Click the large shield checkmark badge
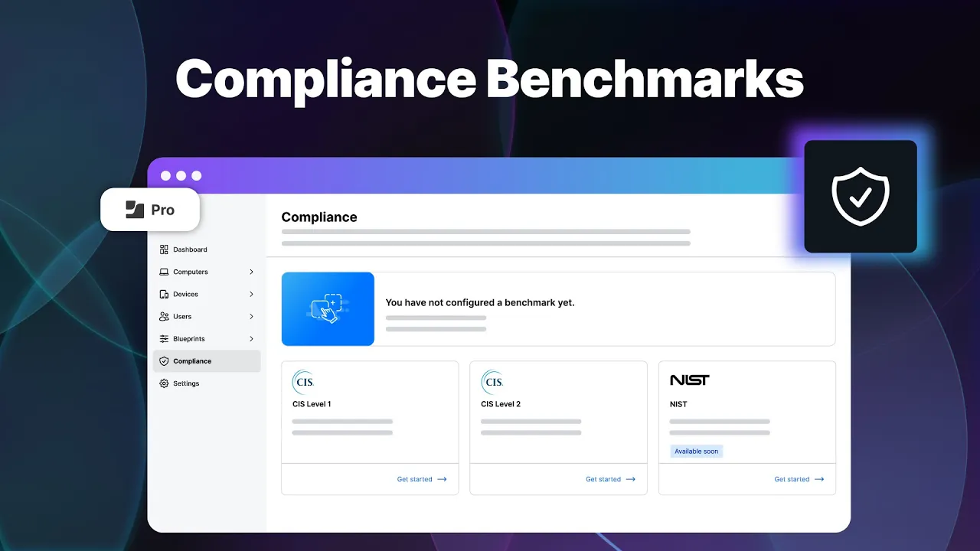Viewport: 980px width, 551px height. (x=861, y=197)
